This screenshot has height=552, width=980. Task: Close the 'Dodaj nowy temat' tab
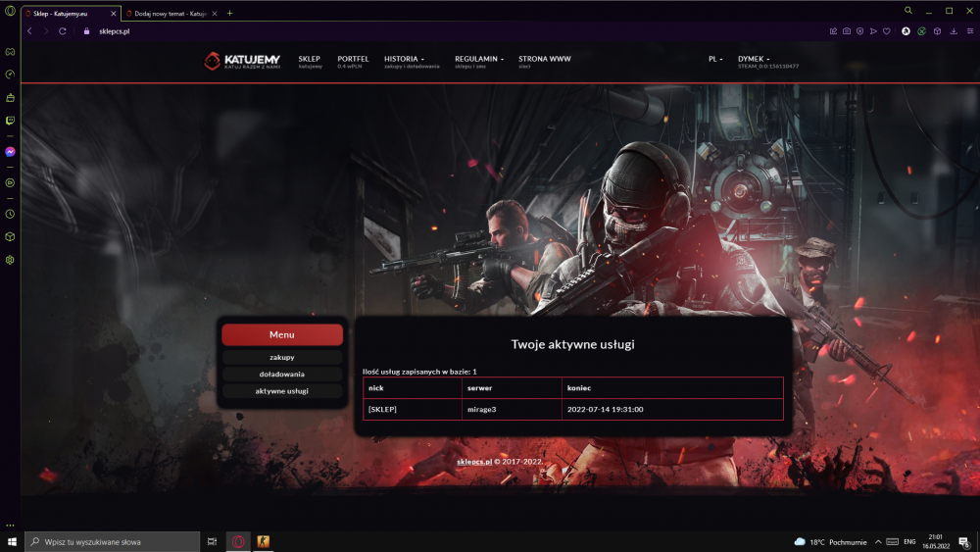click(x=215, y=13)
